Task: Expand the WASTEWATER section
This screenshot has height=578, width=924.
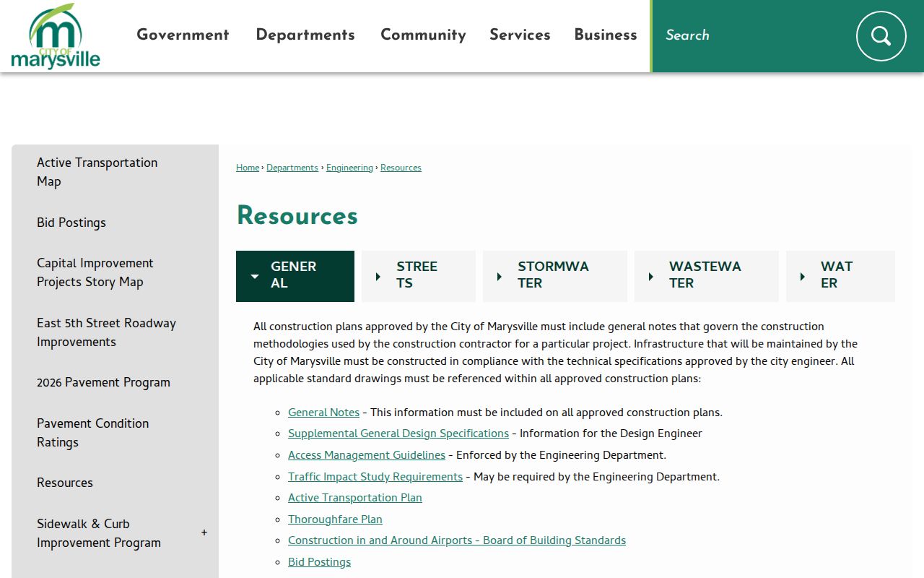Action: 707,276
